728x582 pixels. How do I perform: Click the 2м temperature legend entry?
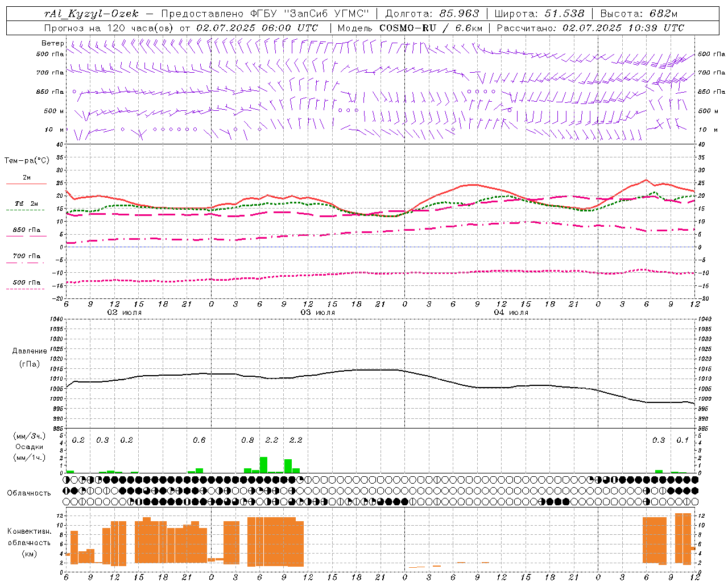tap(27, 177)
